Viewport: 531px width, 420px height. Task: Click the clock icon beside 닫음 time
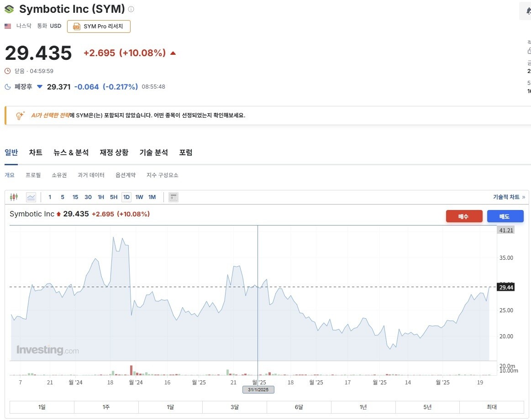[7, 71]
